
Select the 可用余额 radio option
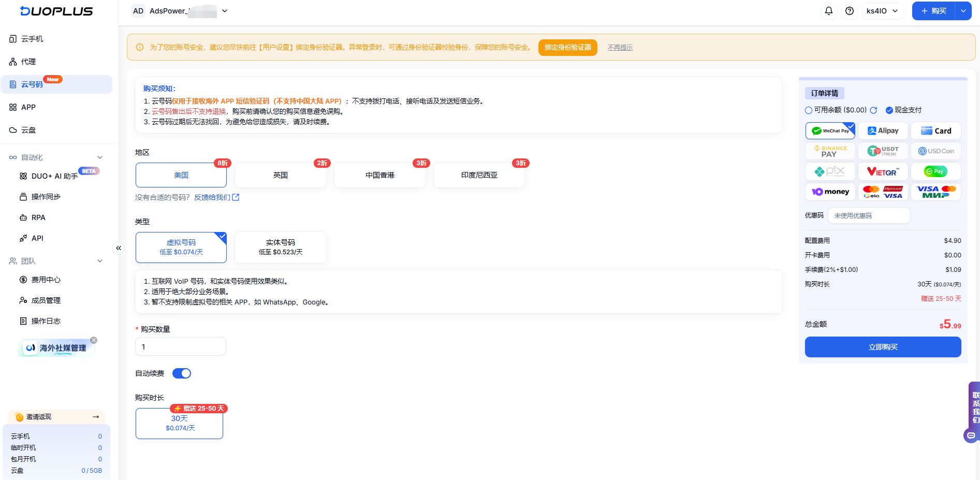pos(808,110)
